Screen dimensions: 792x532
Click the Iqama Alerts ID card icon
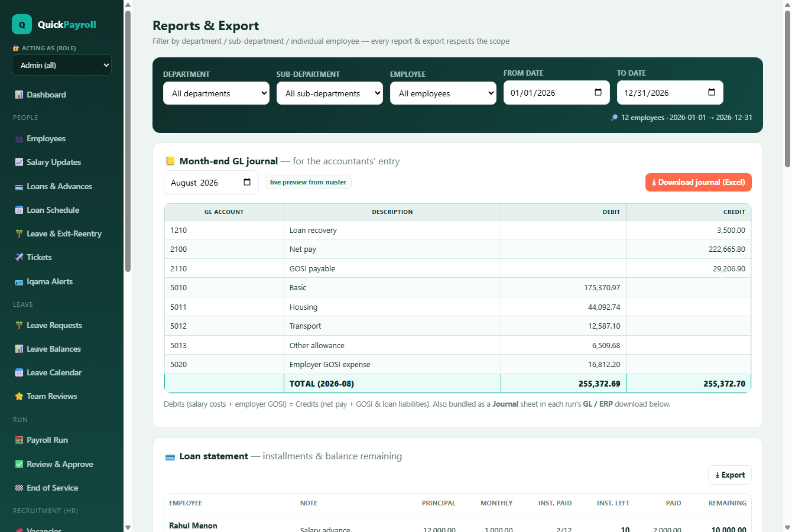(x=19, y=282)
